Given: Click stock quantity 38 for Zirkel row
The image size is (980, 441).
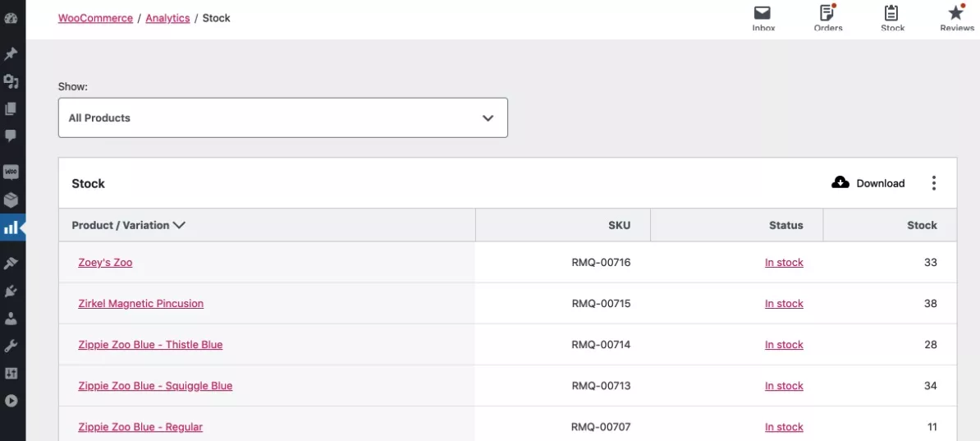Looking at the screenshot, I should (x=931, y=304).
